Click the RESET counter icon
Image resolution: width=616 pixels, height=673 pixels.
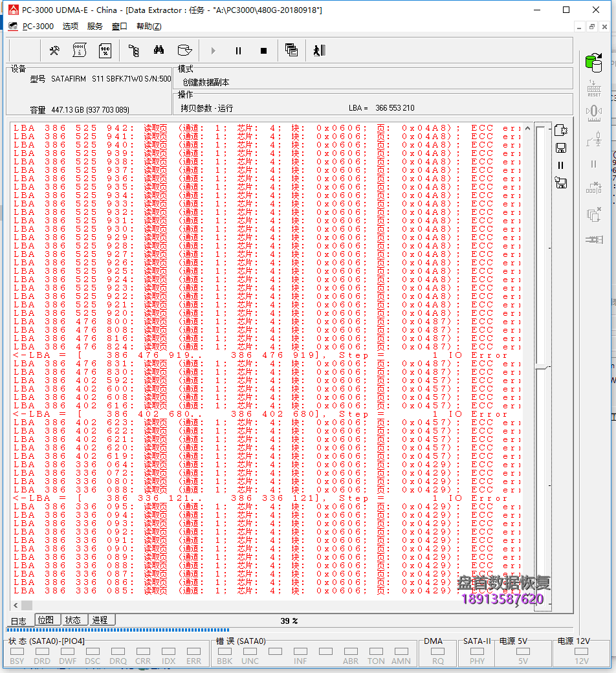[593, 88]
